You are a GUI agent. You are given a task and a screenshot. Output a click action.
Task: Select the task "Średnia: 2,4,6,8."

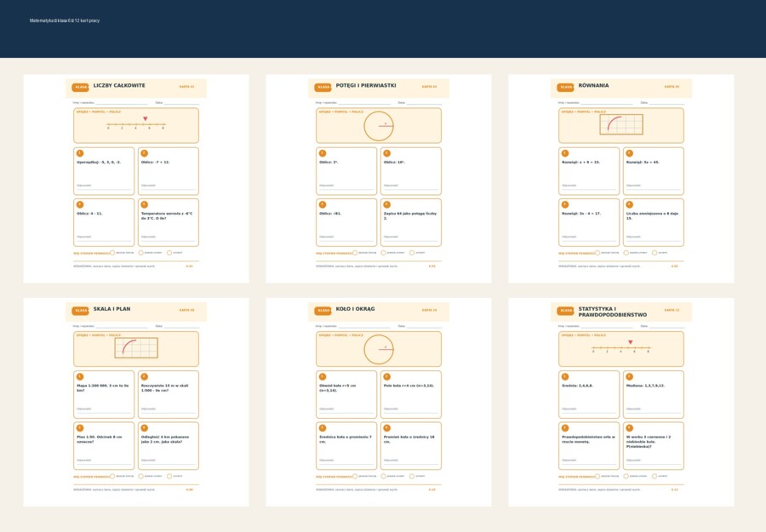[589, 394]
